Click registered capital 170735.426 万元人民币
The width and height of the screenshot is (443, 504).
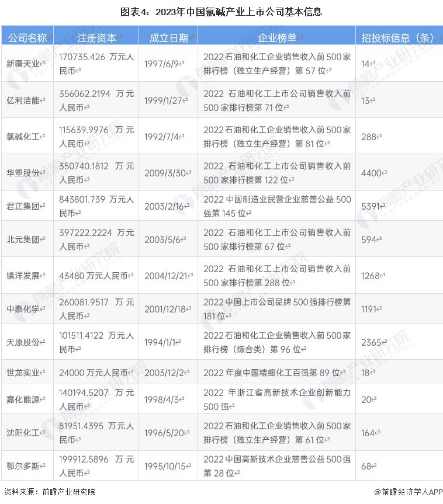96,64
